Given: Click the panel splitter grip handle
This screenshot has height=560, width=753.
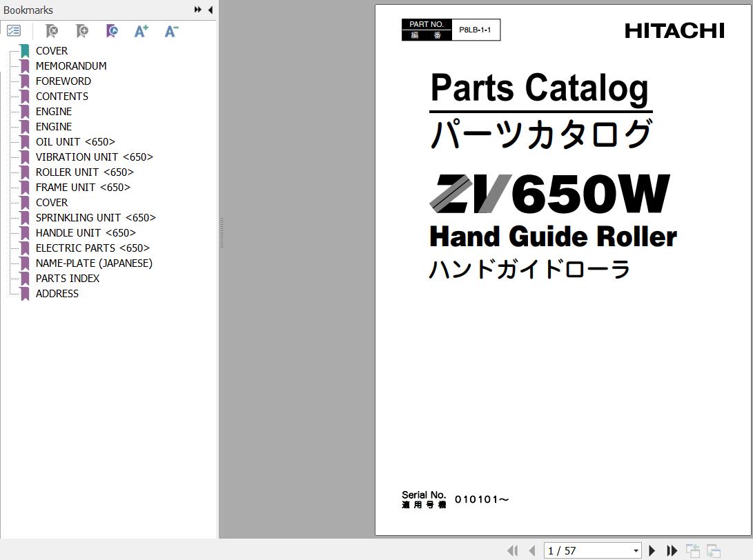Looking at the screenshot, I should click(222, 232).
